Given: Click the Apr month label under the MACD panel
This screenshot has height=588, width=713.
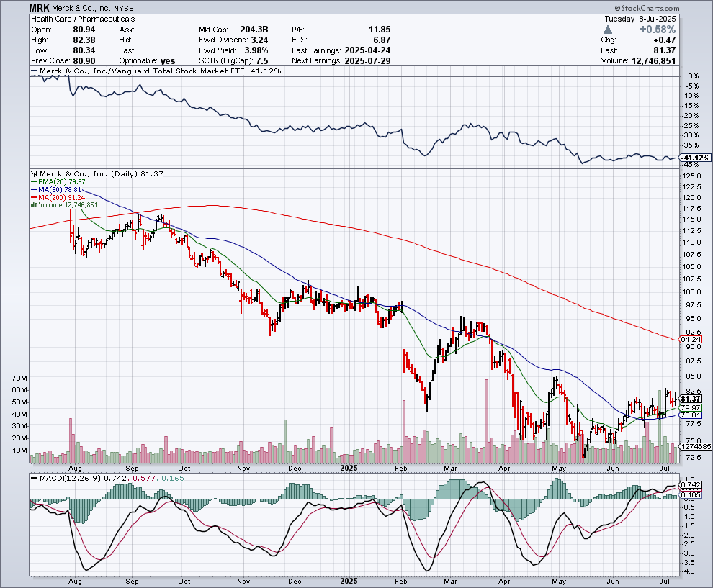Looking at the screenshot, I should [x=504, y=582].
